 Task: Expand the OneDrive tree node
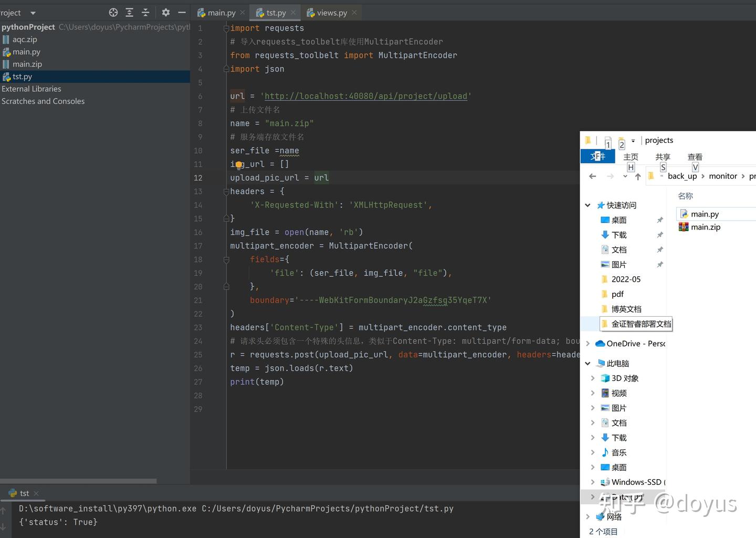point(587,344)
